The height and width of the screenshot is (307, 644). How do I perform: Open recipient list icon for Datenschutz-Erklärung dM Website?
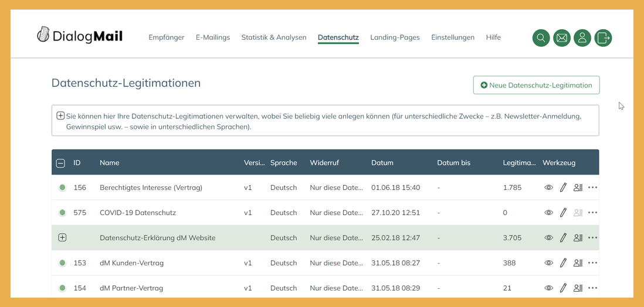tap(578, 238)
